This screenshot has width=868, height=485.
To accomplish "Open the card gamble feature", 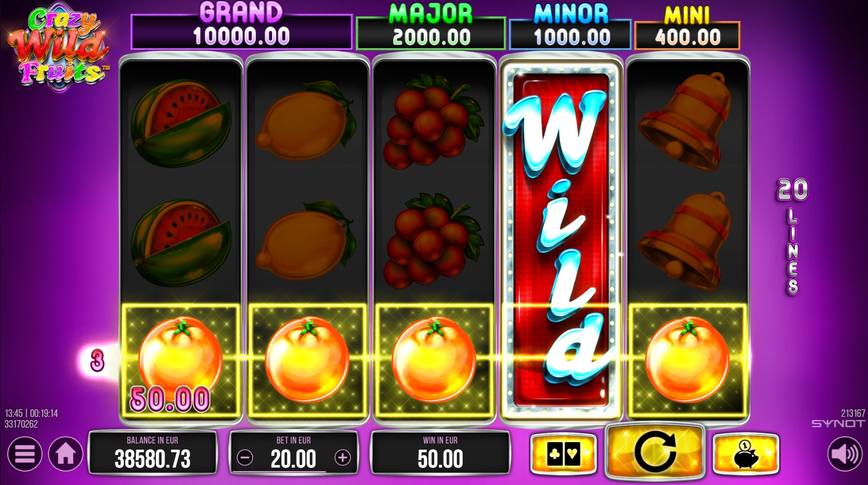I will (x=564, y=454).
